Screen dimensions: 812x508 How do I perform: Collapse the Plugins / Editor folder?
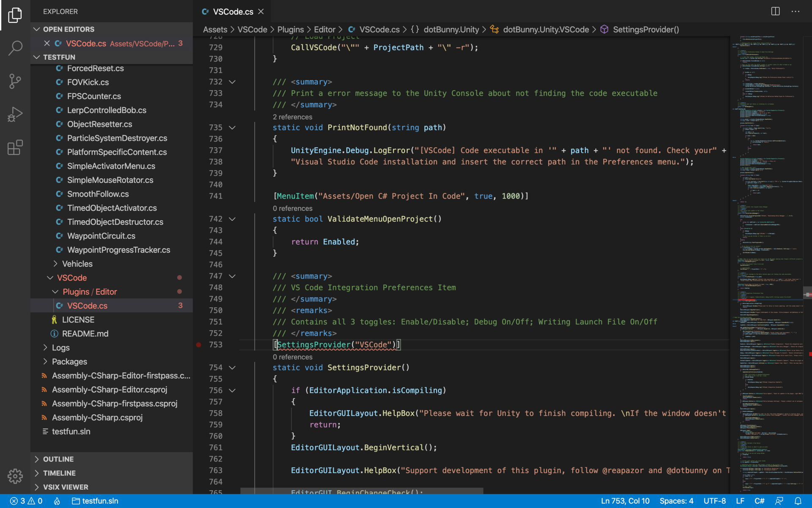point(55,292)
